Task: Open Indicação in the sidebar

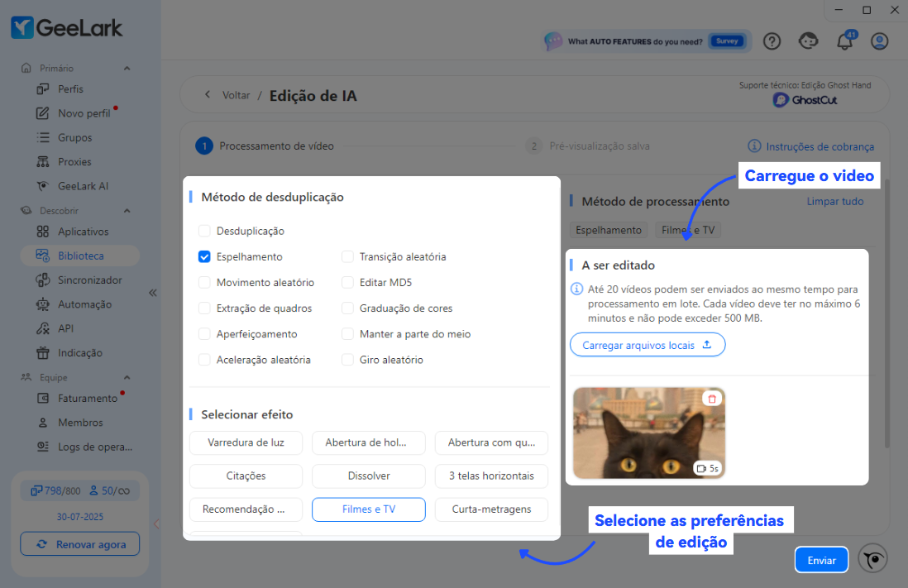Action: (x=80, y=353)
